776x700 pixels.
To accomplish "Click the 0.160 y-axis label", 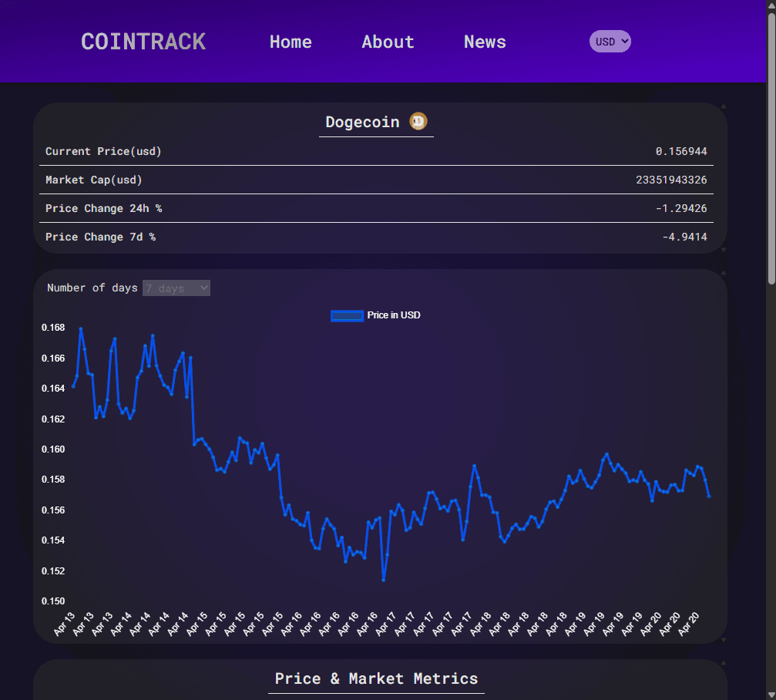I will click(x=53, y=449).
